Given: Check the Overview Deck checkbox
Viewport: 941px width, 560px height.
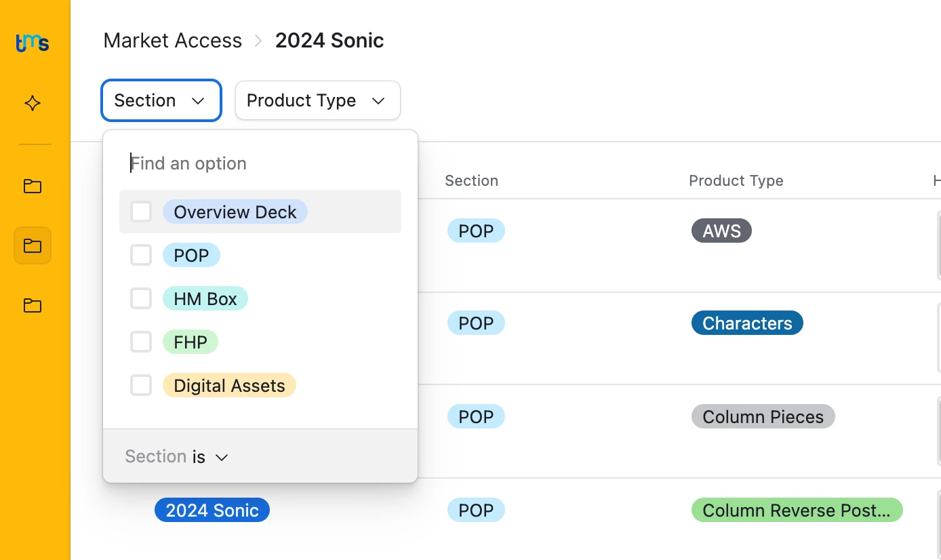Looking at the screenshot, I should [141, 212].
